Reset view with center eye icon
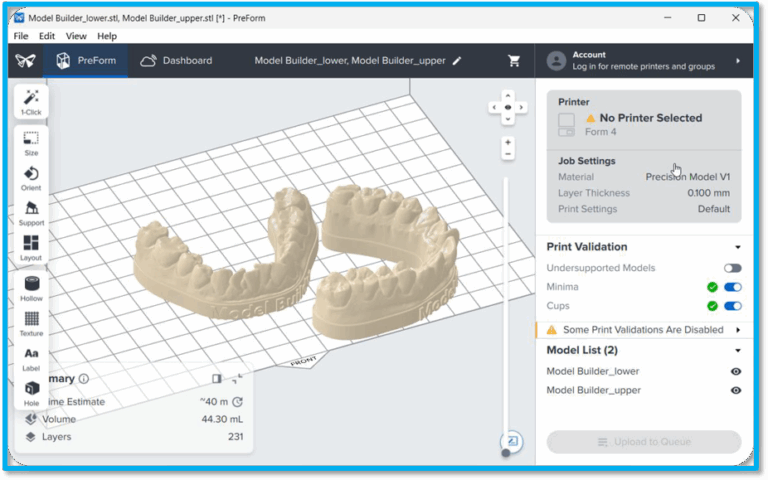Viewport: 768px width, 480px height. 508,107
